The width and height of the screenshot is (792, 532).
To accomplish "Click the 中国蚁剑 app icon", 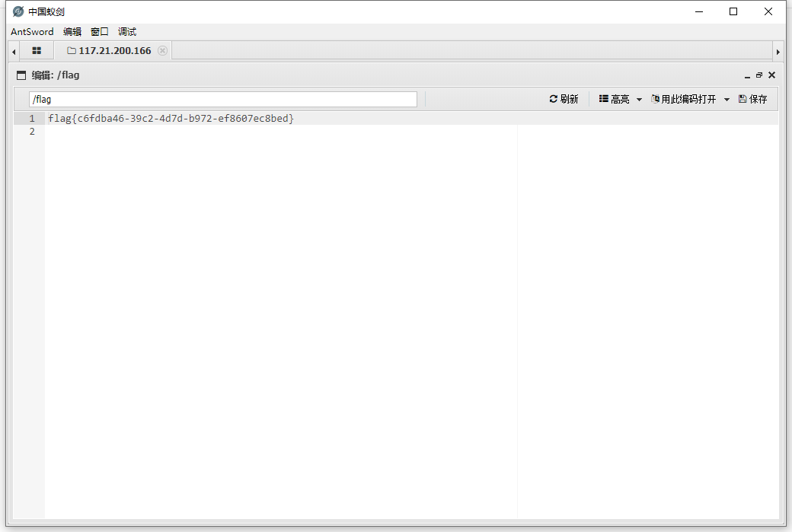I will (x=18, y=11).
